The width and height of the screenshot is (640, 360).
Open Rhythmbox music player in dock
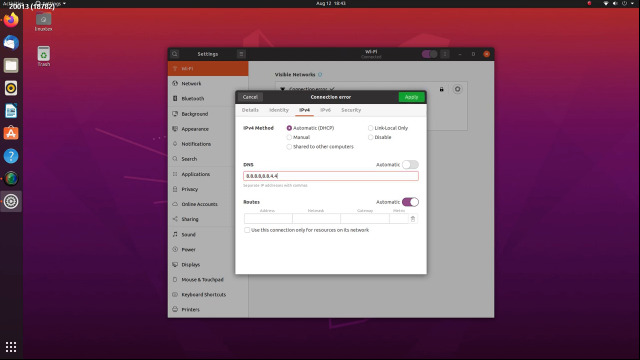[x=11, y=88]
